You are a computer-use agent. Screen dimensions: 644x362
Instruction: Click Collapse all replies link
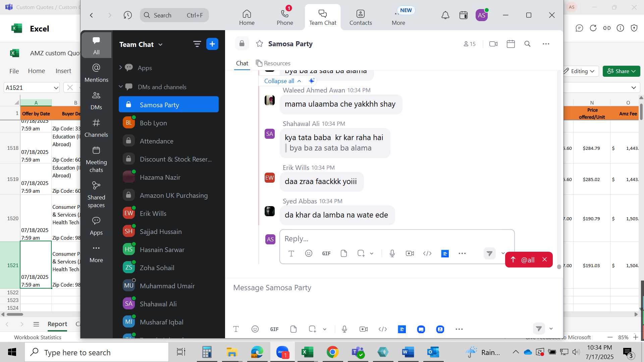pyautogui.click(x=282, y=81)
